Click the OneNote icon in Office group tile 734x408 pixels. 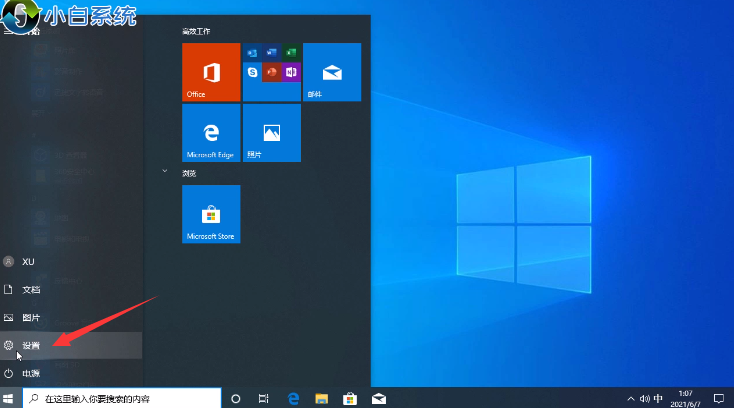pyautogui.click(x=291, y=73)
